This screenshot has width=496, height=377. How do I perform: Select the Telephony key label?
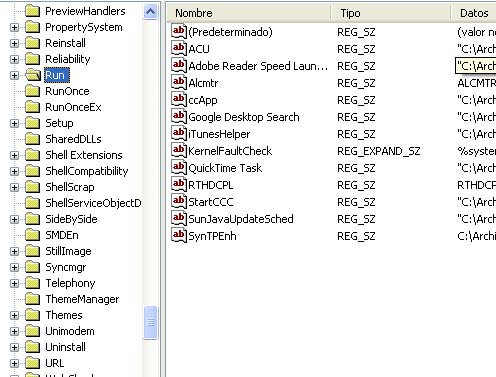click(70, 283)
